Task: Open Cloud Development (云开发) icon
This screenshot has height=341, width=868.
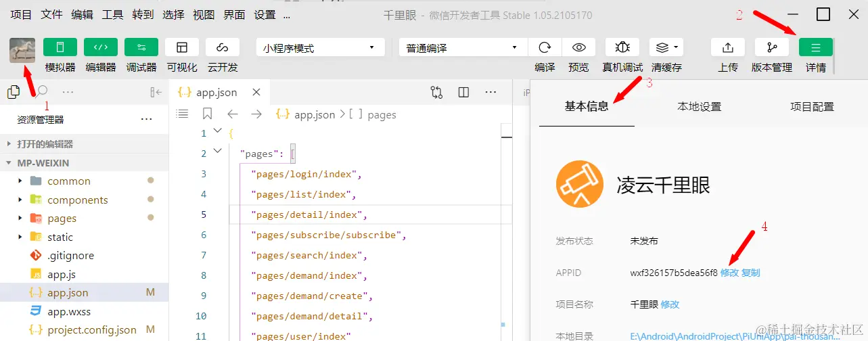Action: 223,47
